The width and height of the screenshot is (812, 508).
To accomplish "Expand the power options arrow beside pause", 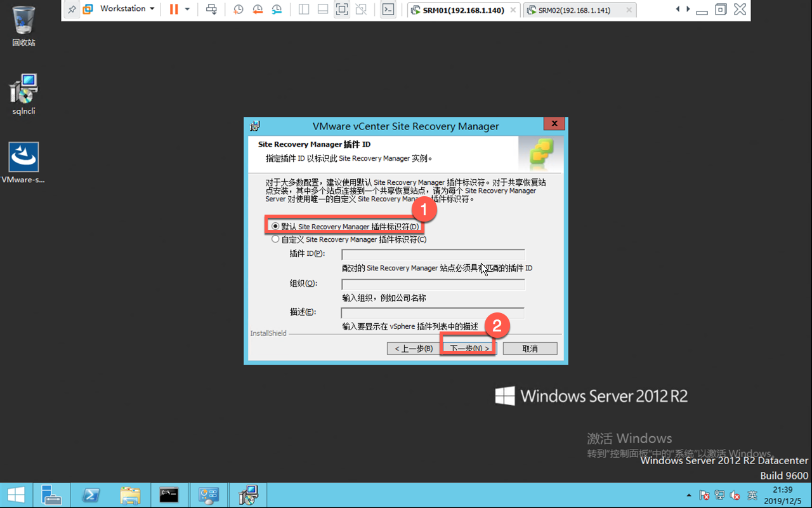I will click(x=187, y=10).
